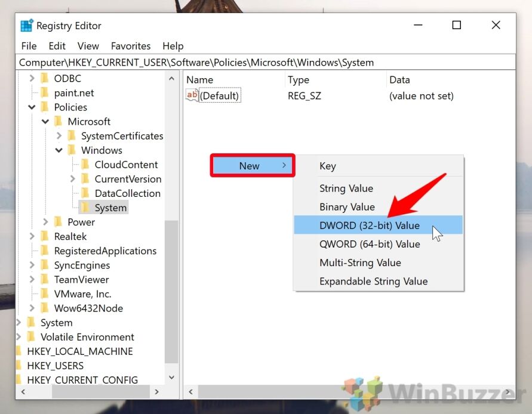
Task: Expand the Wow6432Node key
Action: click(32, 308)
